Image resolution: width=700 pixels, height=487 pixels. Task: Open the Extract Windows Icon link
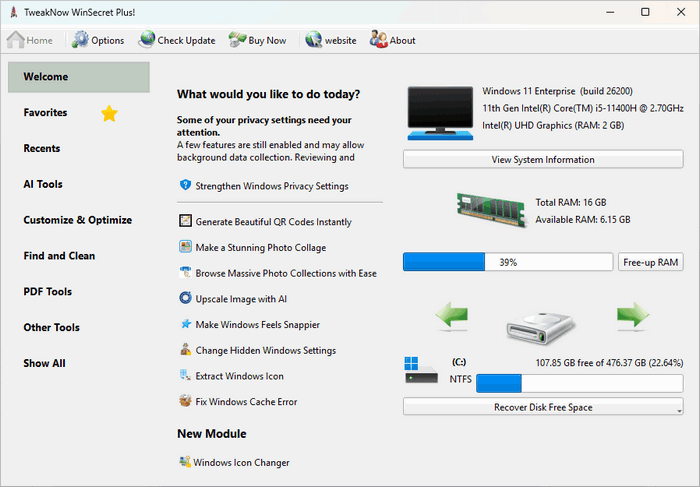(239, 376)
